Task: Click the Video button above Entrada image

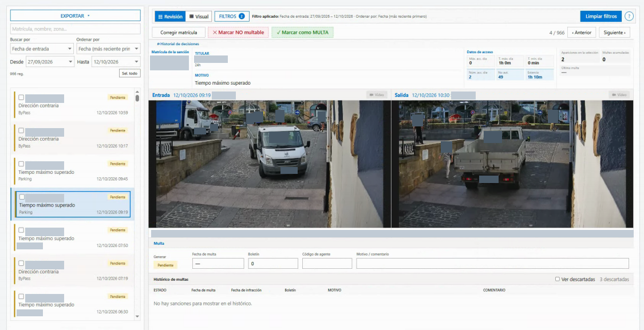Action: (377, 95)
